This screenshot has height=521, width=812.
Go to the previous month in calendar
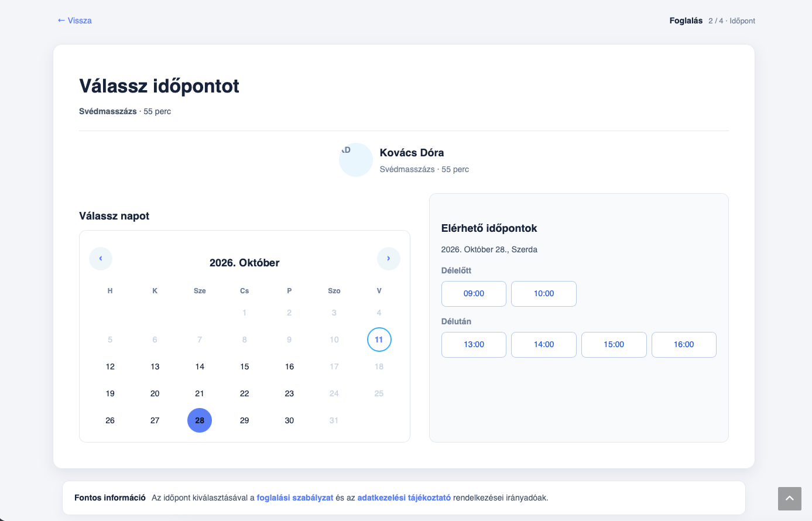point(101,259)
